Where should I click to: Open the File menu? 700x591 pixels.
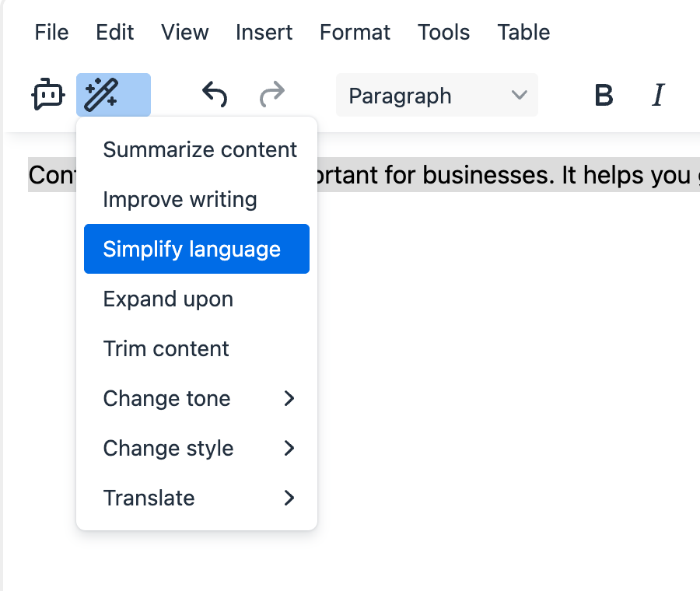[x=51, y=32]
